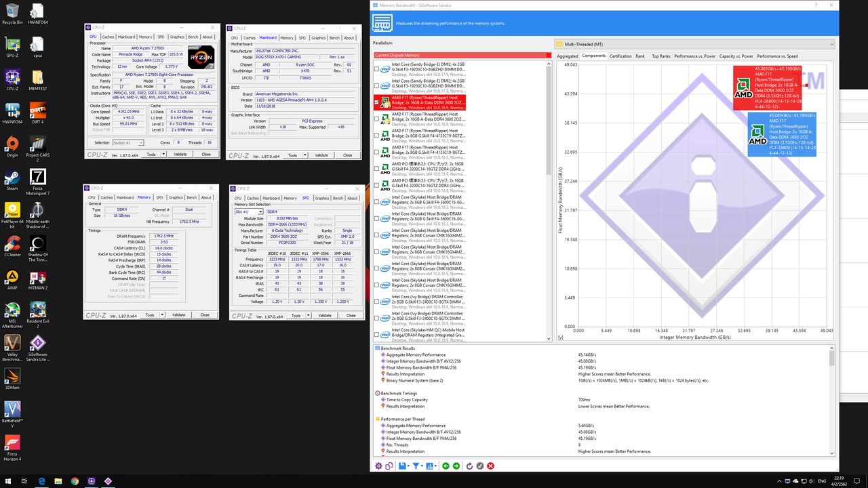Click Close in the CPU-Z SPD window
Screen dimensions: 868x488
(351, 315)
